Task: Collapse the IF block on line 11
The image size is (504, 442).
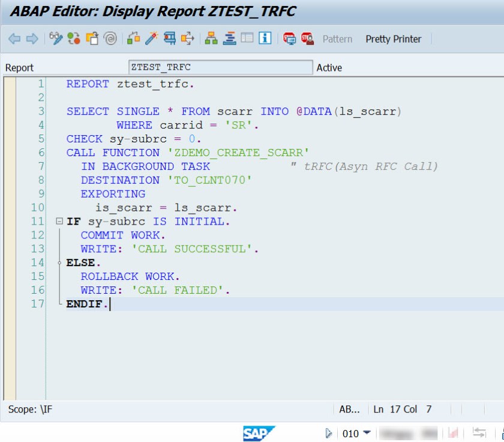Action: [59, 222]
